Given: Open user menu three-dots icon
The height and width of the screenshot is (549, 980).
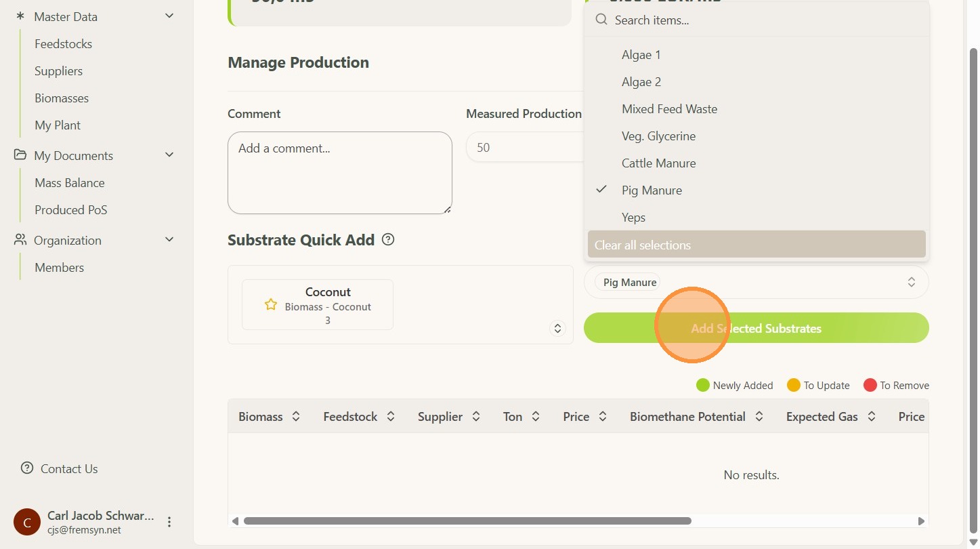Looking at the screenshot, I should [x=169, y=522].
